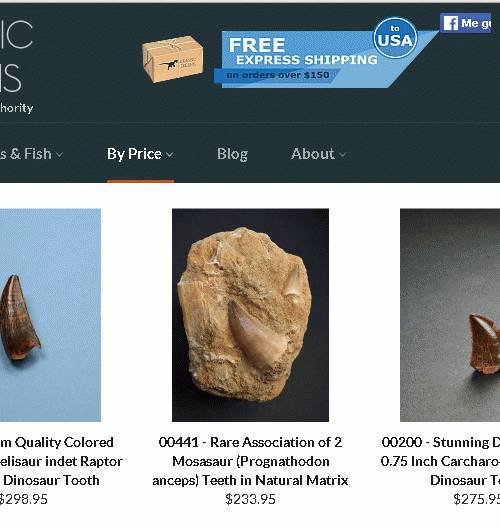Open the About navigation item
Viewport: 500px width, 528px height.
click(x=313, y=154)
